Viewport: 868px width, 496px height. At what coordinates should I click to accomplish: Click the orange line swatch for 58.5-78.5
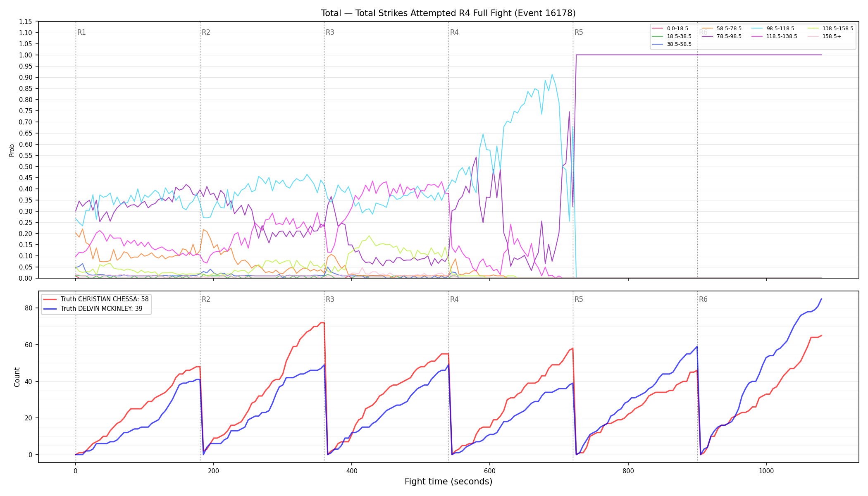(x=707, y=29)
